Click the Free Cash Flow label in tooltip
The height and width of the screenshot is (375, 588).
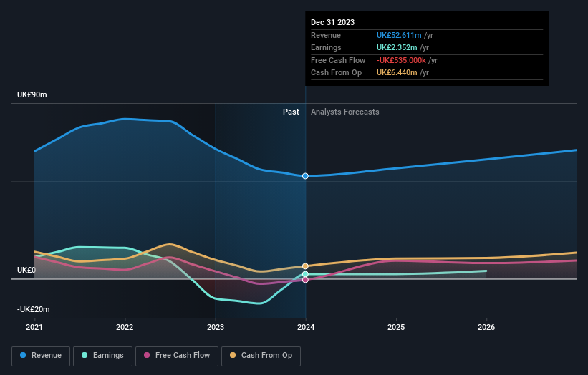point(338,60)
